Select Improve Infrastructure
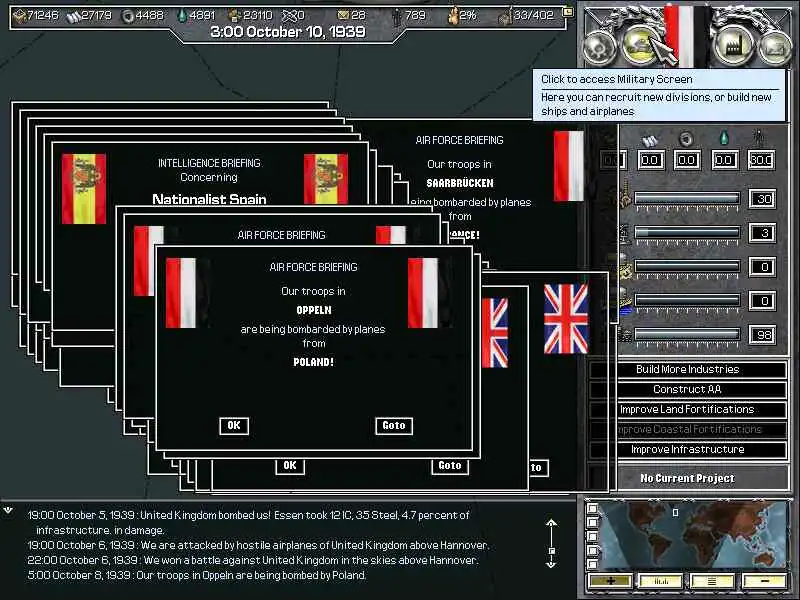Image resolution: width=800 pixels, height=600 pixels. click(702, 449)
